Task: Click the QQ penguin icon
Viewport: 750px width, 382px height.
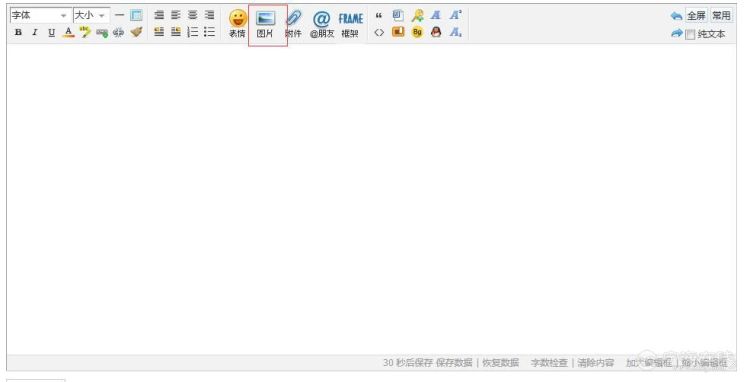Action: coord(436,33)
